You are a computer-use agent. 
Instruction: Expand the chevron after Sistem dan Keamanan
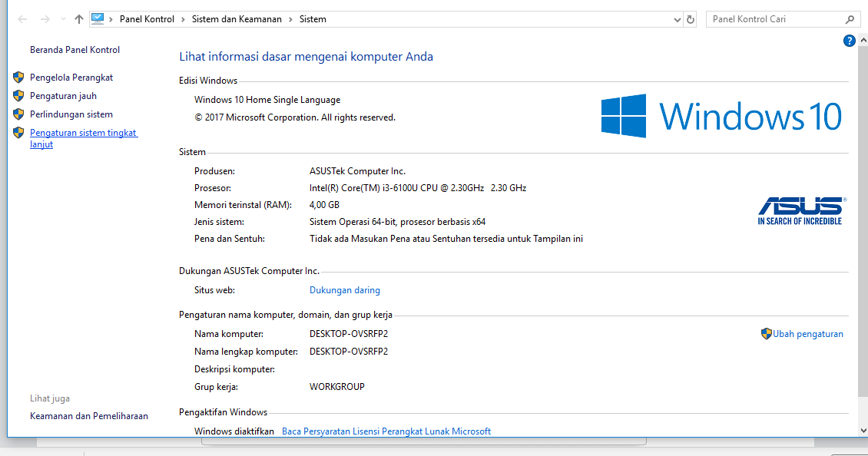coord(291,19)
